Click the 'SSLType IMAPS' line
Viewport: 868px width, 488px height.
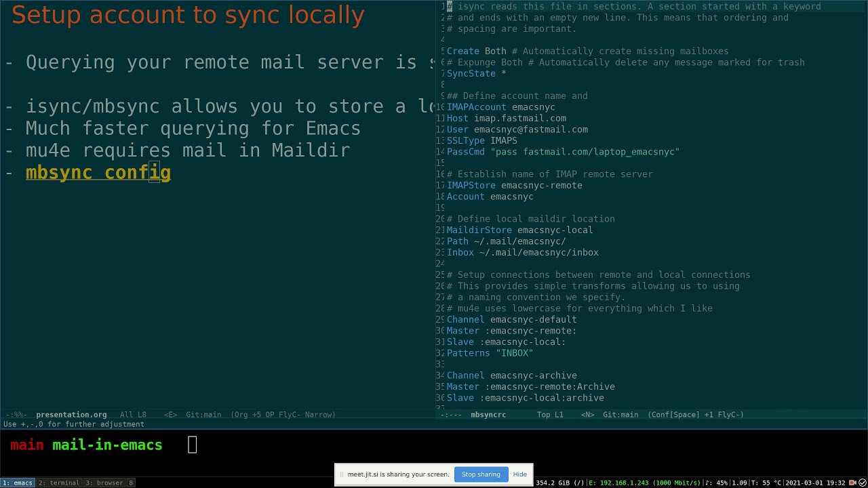(482, 140)
